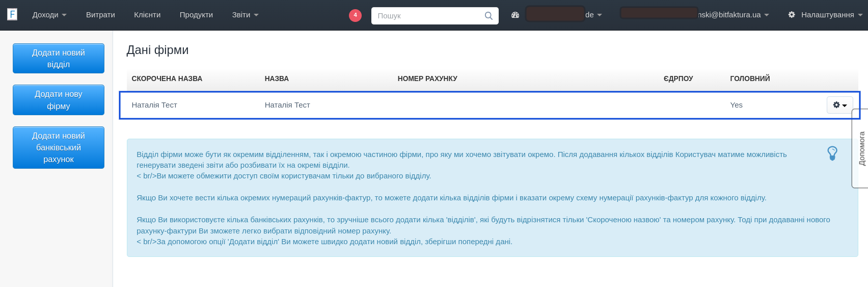Image resolution: width=868 pixels, height=287 pixels.
Task: Focus the Пошук search field
Action: tap(428, 16)
